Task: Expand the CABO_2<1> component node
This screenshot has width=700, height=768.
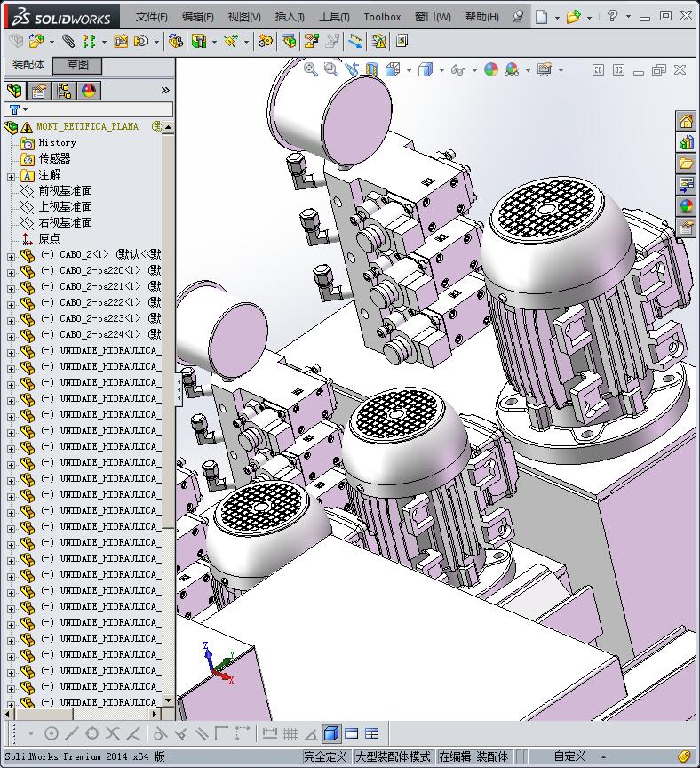Action: (12, 257)
